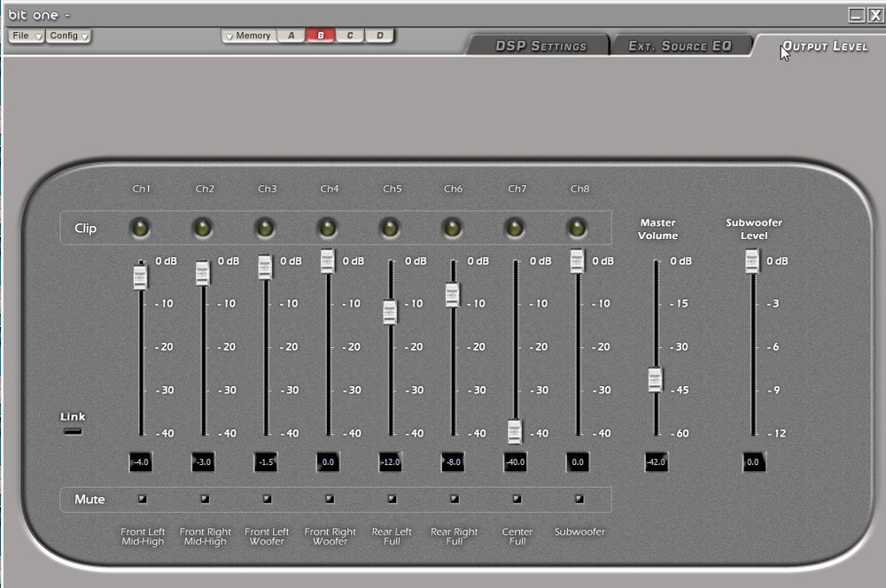
Task: Click the Ch5 Rear Left value field
Action: point(391,462)
